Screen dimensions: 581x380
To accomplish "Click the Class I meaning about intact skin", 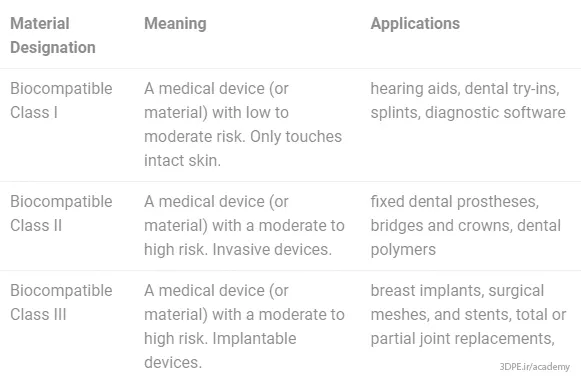I will click(243, 124).
